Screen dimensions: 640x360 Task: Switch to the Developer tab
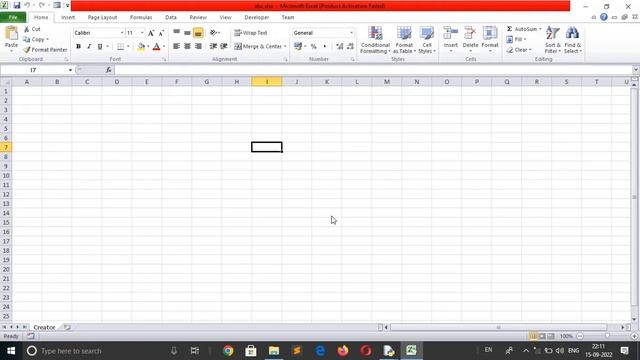tap(256, 18)
